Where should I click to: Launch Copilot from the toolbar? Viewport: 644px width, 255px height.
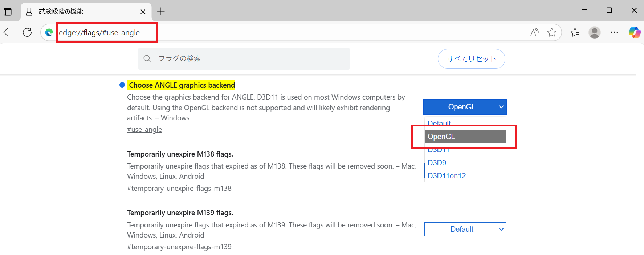coord(635,32)
